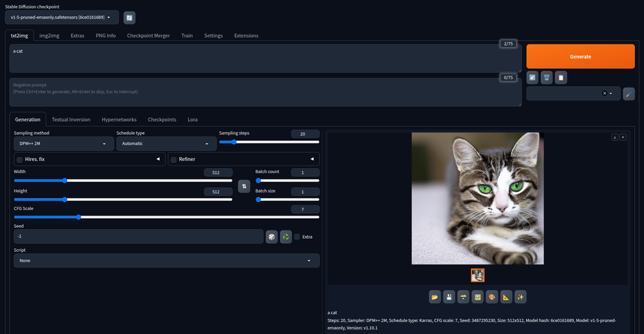The height and width of the screenshot is (334, 644).
Task: Send image to extras ruler icon
Action: pyautogui.click(x=506, y=297)
